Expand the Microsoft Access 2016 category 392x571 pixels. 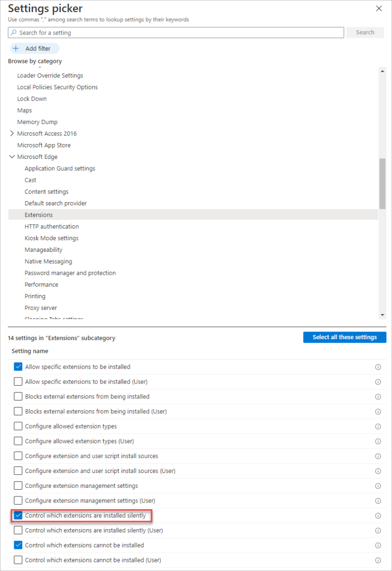click(12, 133)
